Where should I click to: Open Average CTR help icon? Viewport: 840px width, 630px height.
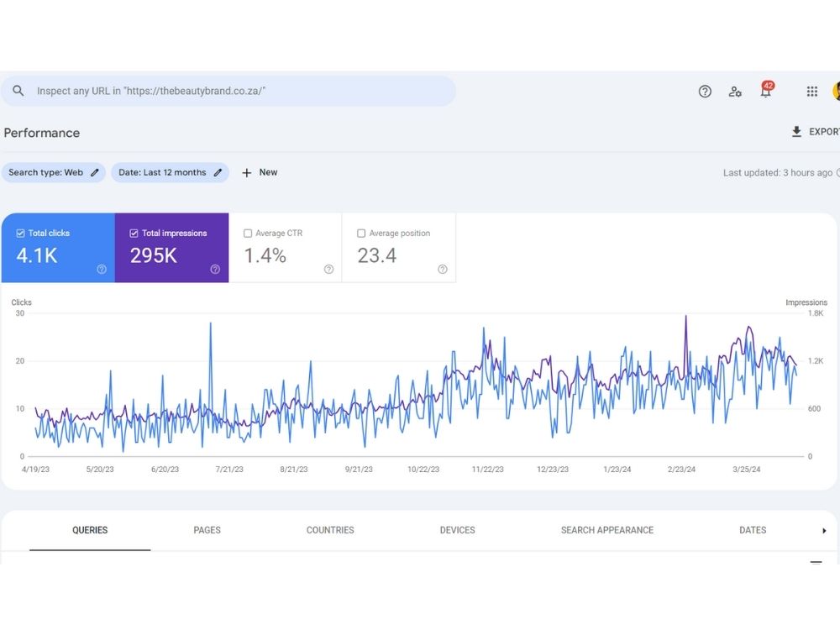328,269
